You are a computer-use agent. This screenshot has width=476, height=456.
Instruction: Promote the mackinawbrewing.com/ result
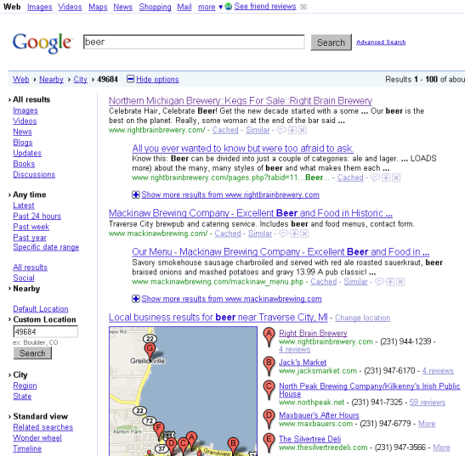(x=294, y=234)
